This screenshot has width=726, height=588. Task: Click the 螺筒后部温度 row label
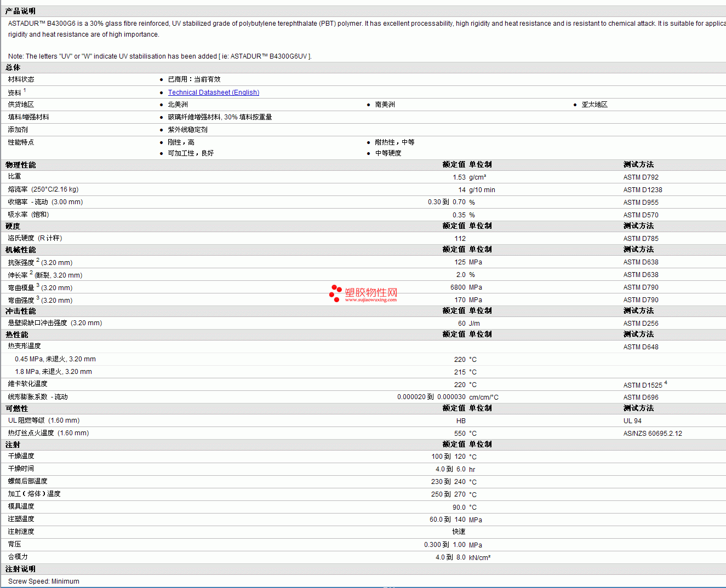click(28, 481)
